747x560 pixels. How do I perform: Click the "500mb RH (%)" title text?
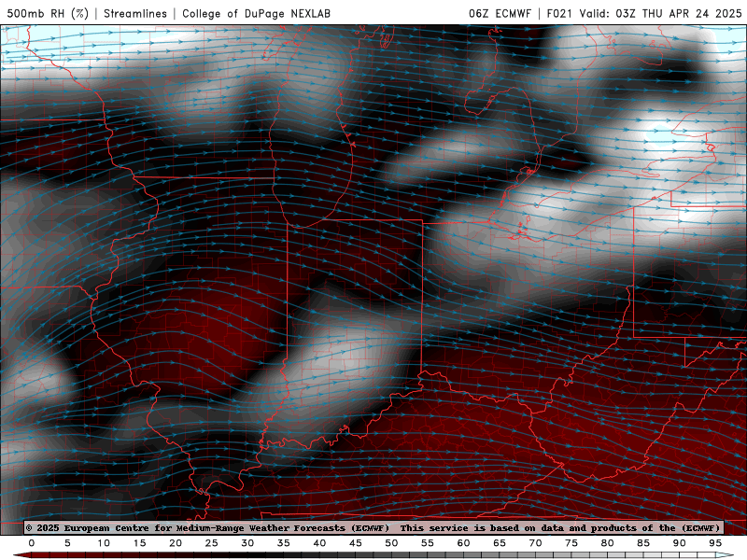click(48, 13)
